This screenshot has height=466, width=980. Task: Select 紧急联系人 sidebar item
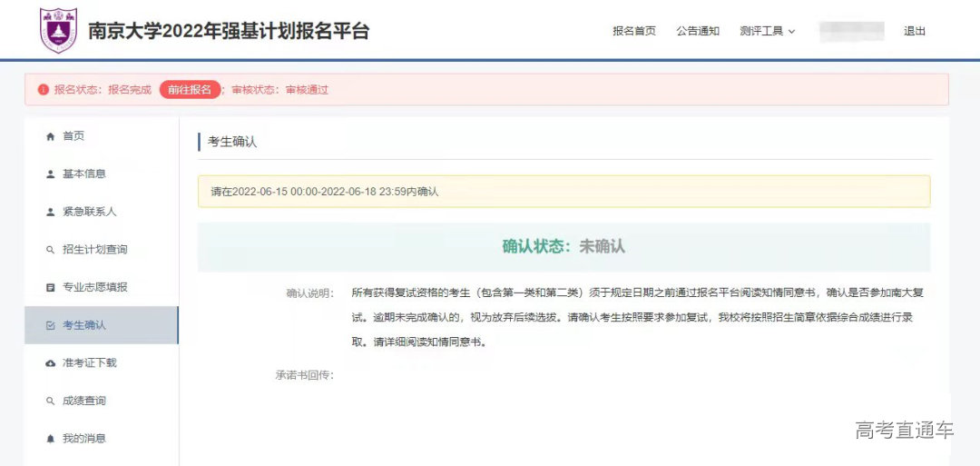(102, 212)
